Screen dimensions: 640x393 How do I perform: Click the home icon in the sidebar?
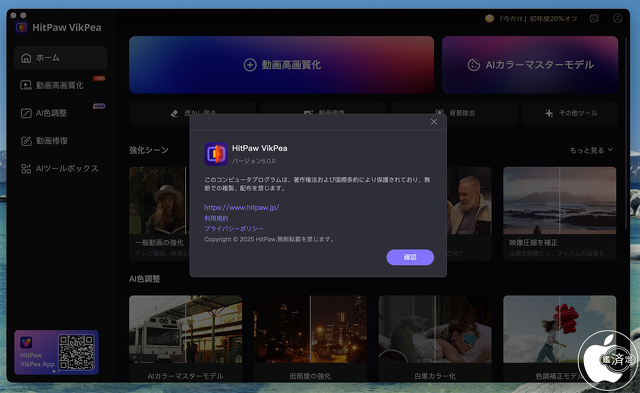coord(26,58)
